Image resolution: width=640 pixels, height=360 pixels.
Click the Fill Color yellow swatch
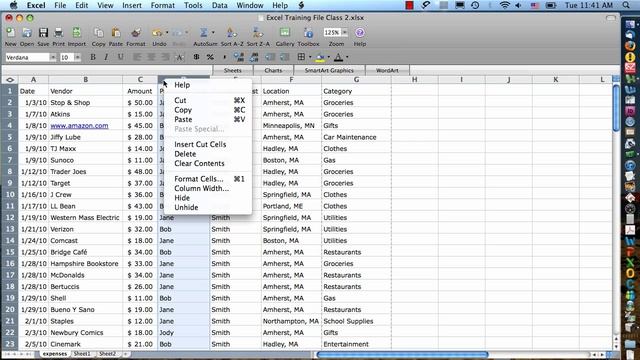pos(320,58)
